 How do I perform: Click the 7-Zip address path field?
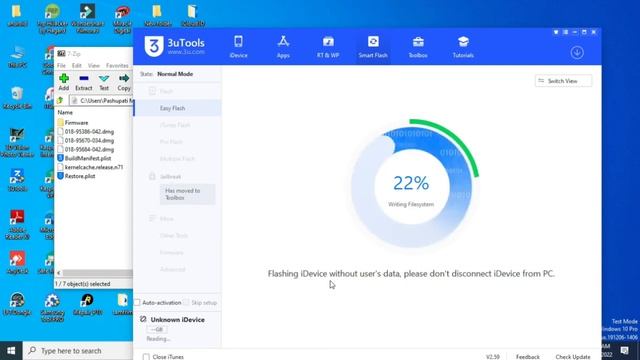(101, 100)
